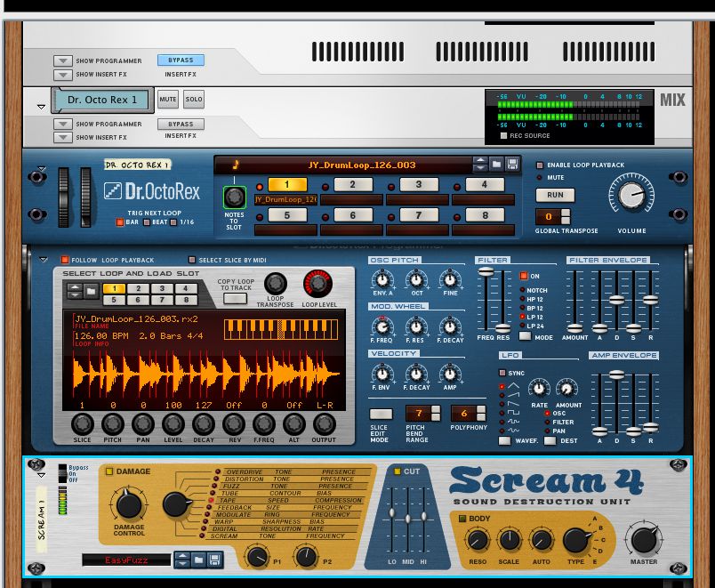Enable LFO Sync

coord(502,373)
